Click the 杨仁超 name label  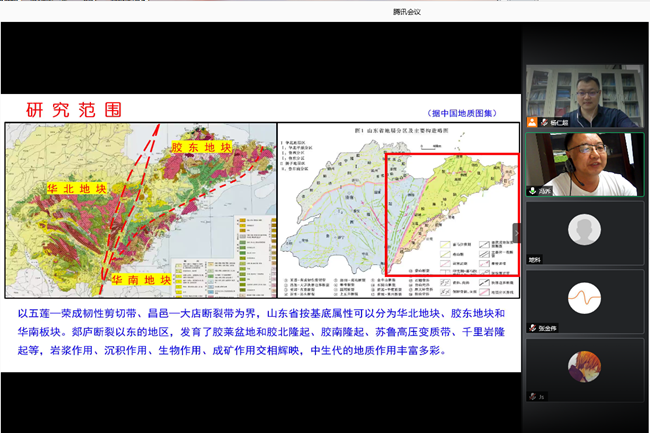point(553,123)
